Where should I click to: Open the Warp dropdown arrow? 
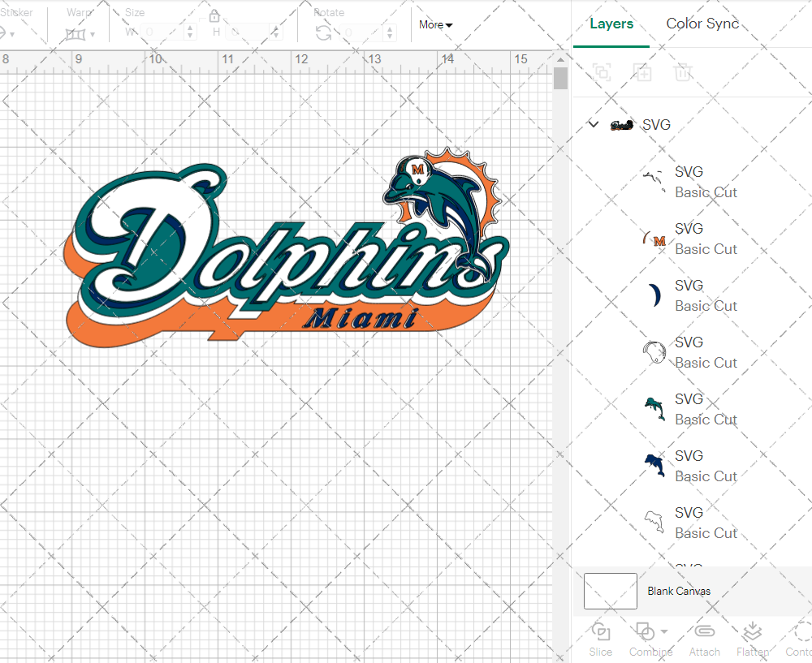coord(93,35)
